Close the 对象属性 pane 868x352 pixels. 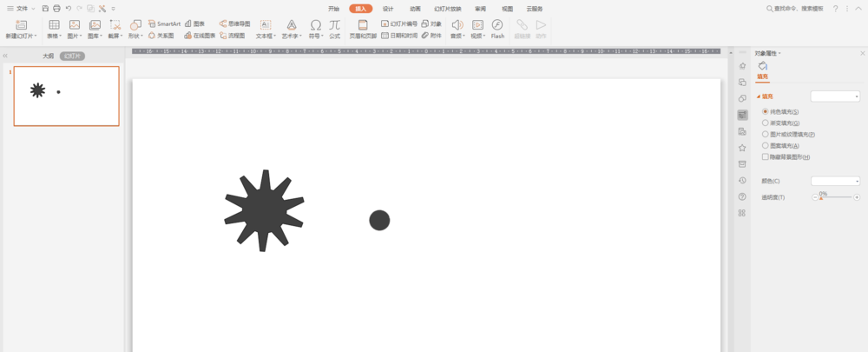pos(862,53)
